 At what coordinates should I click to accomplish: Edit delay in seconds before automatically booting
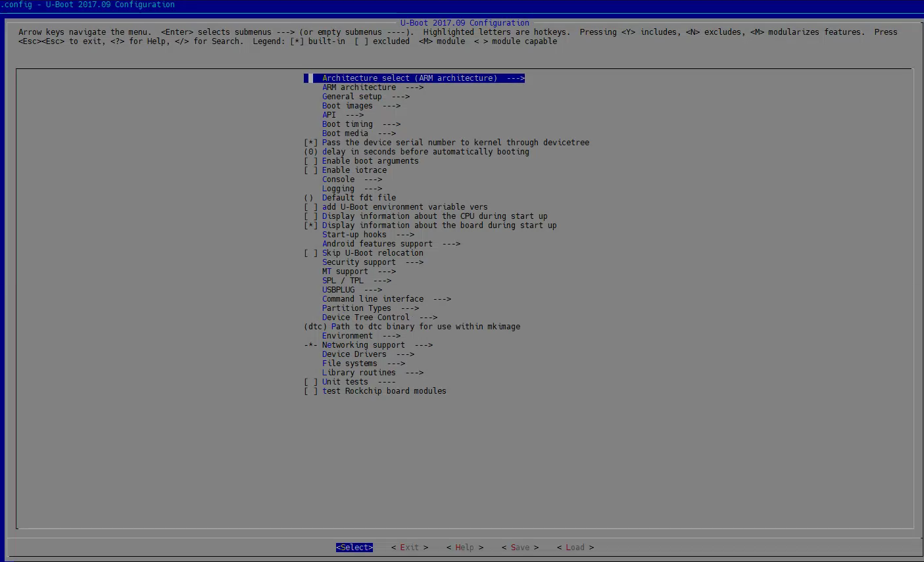coord(416,152)
